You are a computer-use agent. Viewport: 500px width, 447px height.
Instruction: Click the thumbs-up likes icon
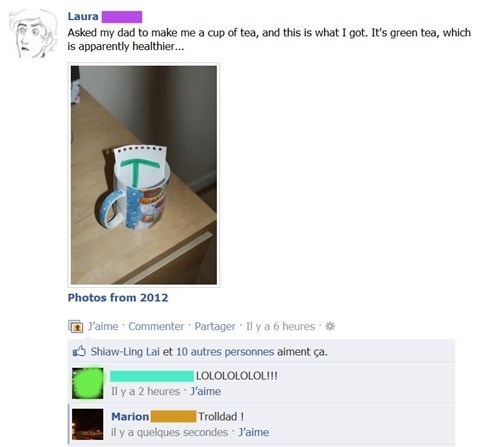click(x=79, y=351)
